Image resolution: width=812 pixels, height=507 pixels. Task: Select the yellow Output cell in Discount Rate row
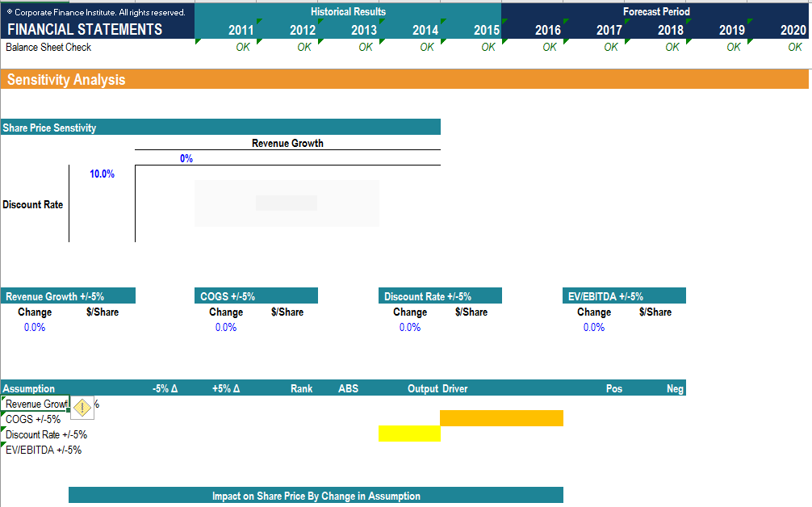click(408, 434)
